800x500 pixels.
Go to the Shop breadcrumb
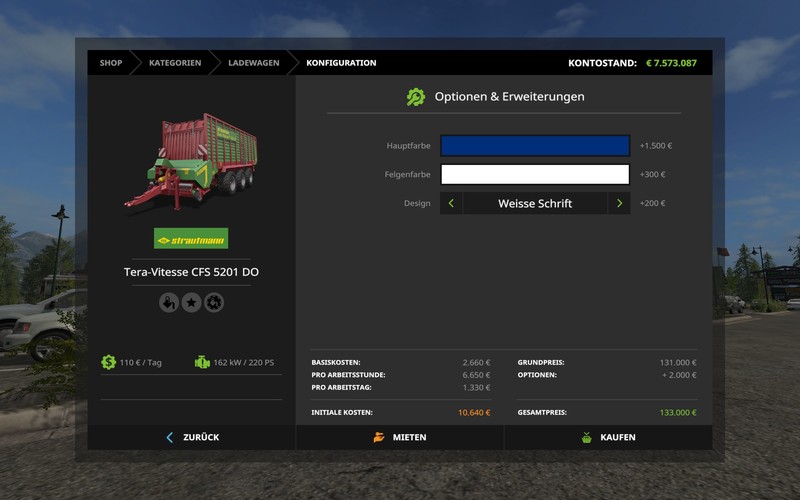110,63
